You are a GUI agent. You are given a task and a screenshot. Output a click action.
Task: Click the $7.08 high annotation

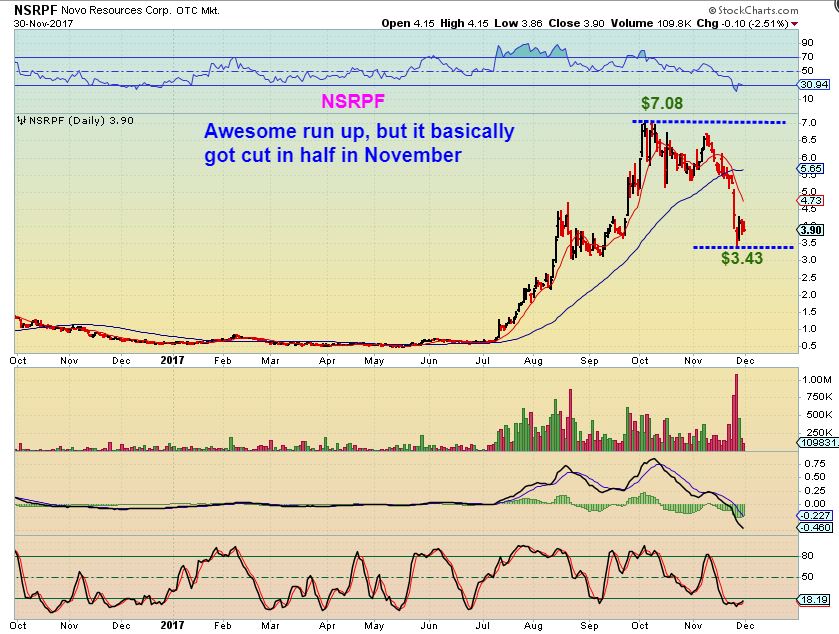pos(662,103)
